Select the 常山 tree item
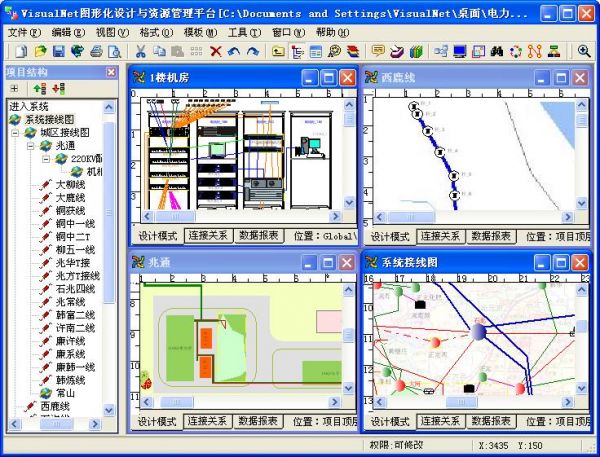 pyautogui.click(x=65, y=393)
